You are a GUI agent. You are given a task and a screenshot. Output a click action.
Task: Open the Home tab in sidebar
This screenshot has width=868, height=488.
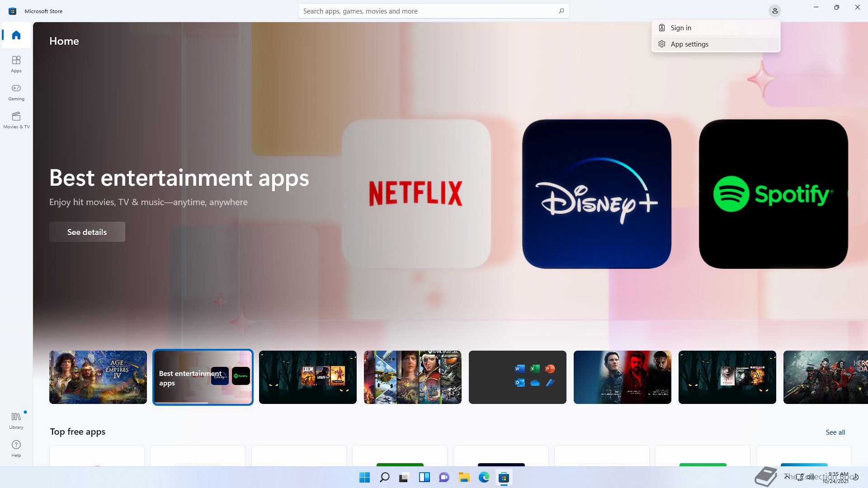click(x=16, y=35)
